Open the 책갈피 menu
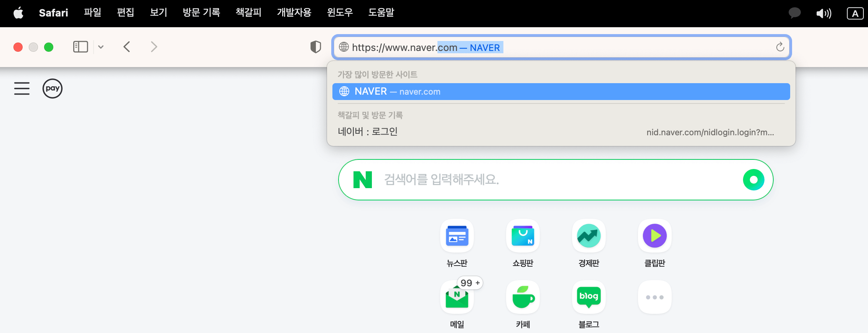Image resolution: width=868 pixels, height=333 pixels. point(248,13)
